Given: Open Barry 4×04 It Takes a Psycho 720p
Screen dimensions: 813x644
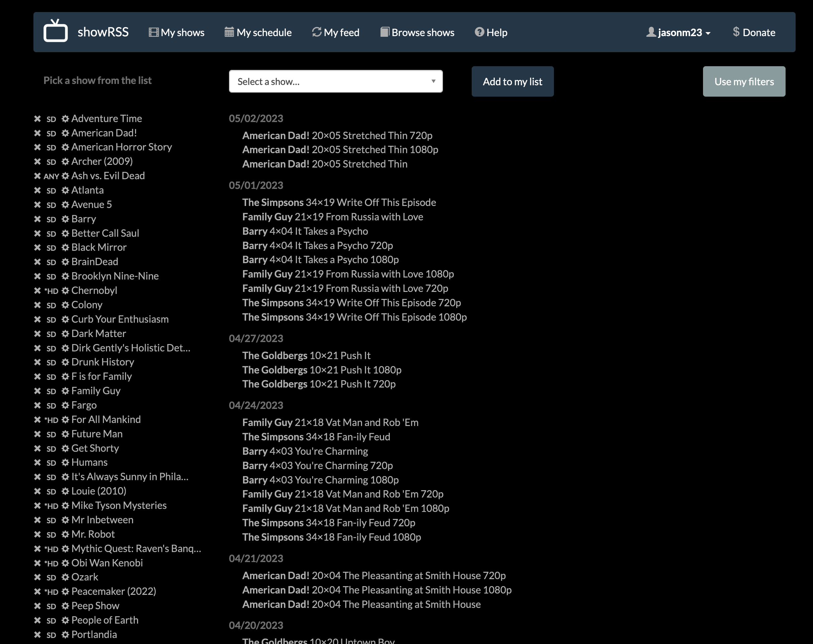Looking at the screenshot, I should point(318,245).
